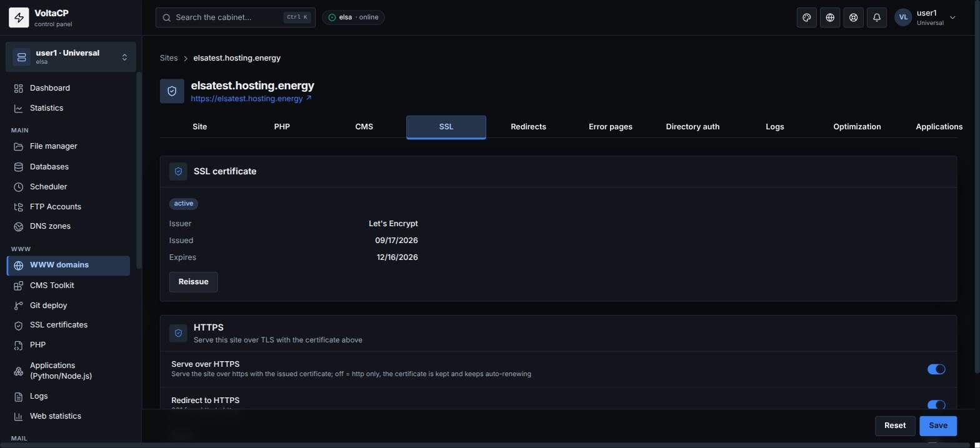
Task: Open the user1 profile menu chevron
Action: (952, 17)
